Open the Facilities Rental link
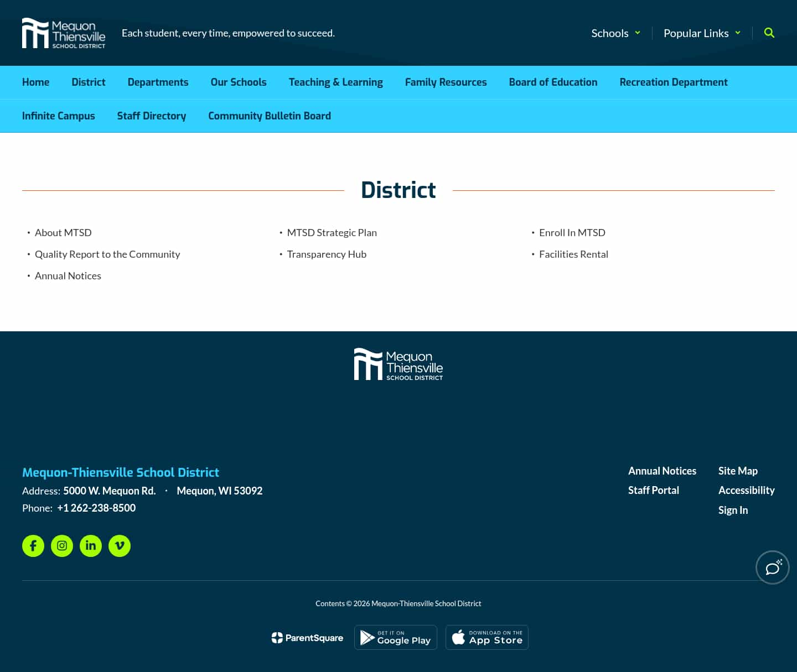This screenshot has width=797, height=672. click(x=573, y=254)
